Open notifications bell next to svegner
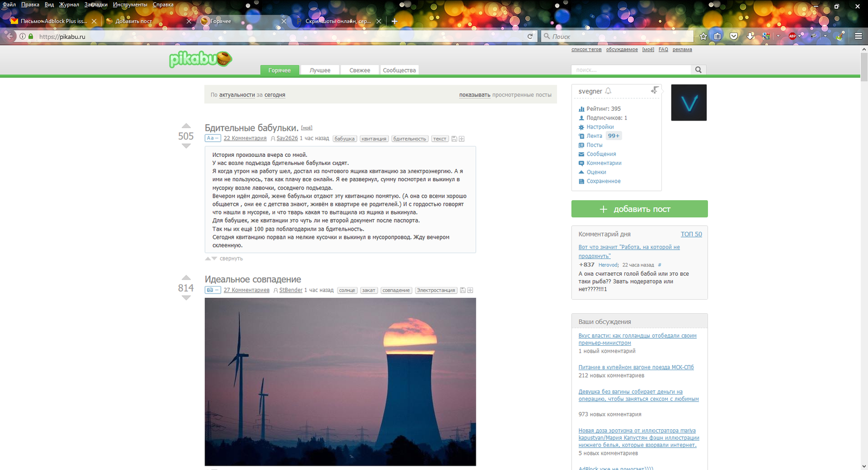This screenshot has width=868, height=470. [608, 91]
